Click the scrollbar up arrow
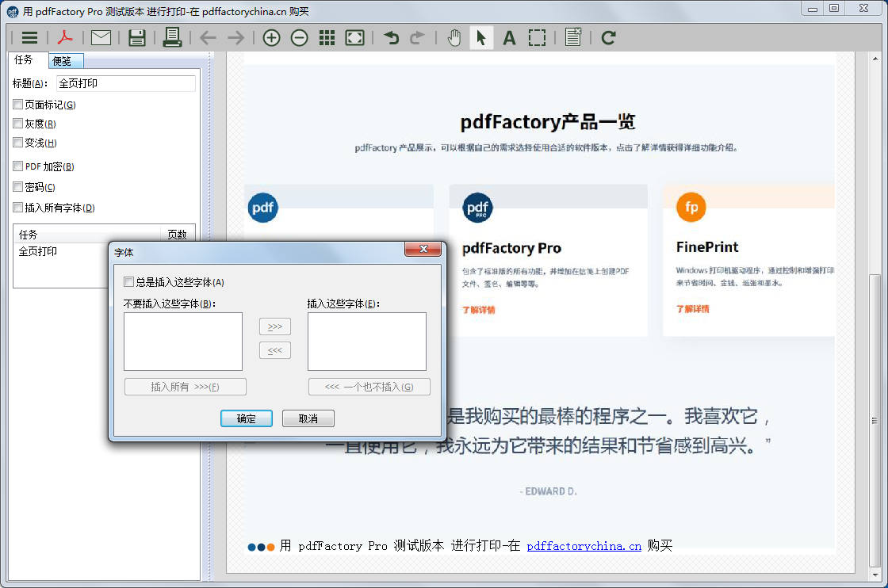This screenshot has width=888, height=588. pyautogui.click(x=875, y=59)
